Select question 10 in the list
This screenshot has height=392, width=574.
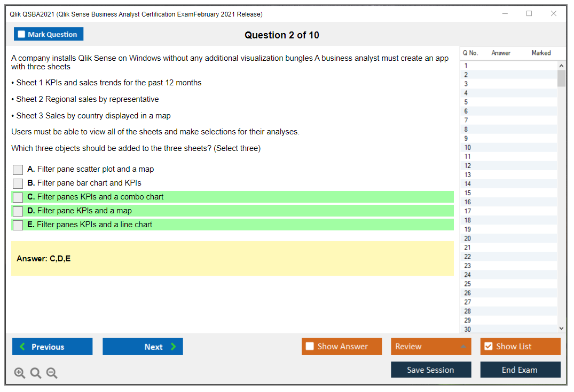[468, 148]
